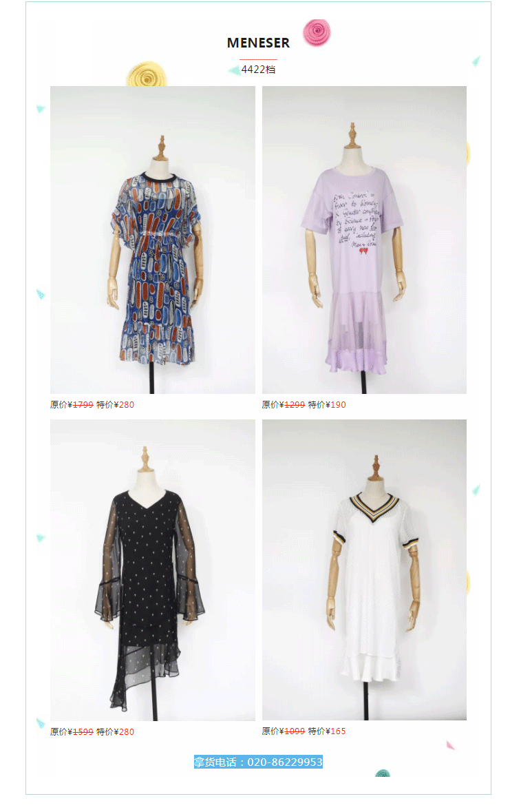Click the pink petal decoration at bottom right

450,745
